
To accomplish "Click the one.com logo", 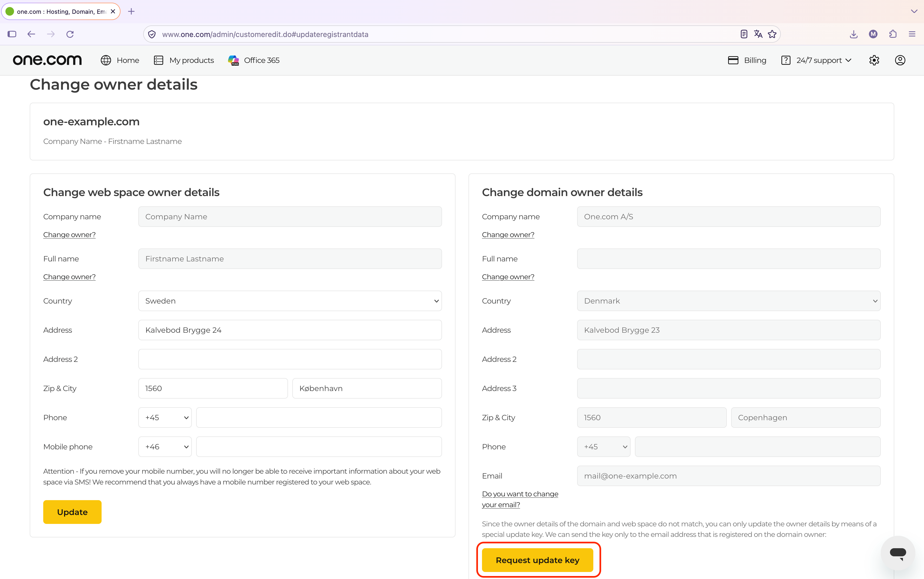I will click(48, 60).
